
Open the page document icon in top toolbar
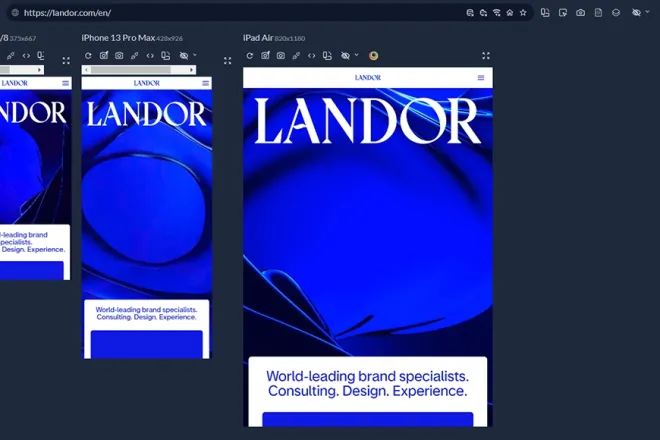click(x=598, y=13)
